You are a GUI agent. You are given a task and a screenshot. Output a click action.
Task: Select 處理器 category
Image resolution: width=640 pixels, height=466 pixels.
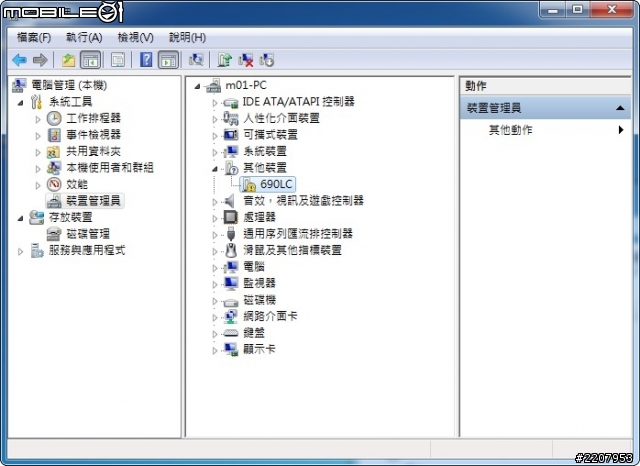pyautogui.click(x=259, y=217)
